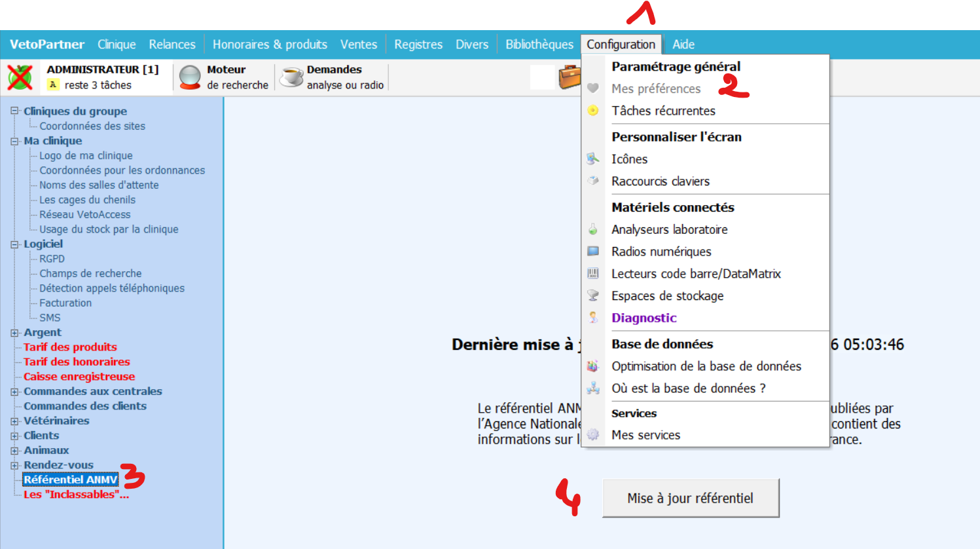Collapse the Logiciel tree section

[x=14, y=244]
